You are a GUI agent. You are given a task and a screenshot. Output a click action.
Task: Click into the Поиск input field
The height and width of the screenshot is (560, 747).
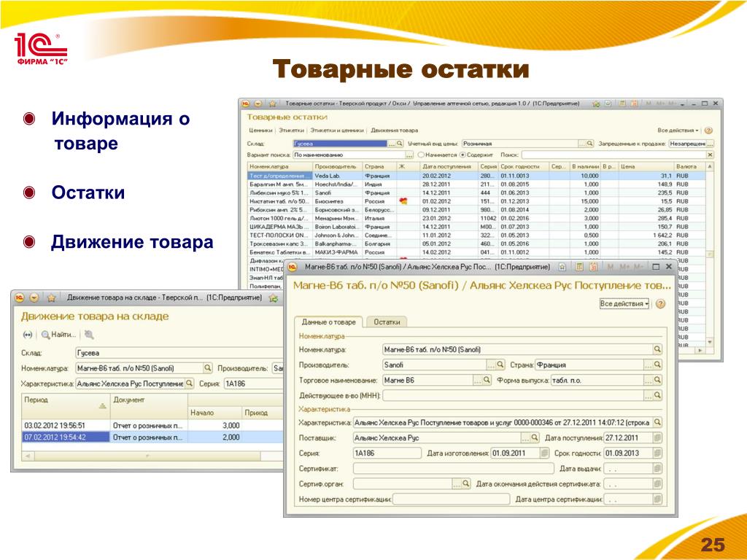pos(613,155)
